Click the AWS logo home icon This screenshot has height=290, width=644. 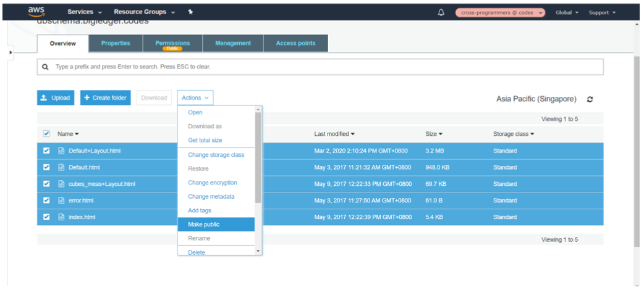pos(35,11)
